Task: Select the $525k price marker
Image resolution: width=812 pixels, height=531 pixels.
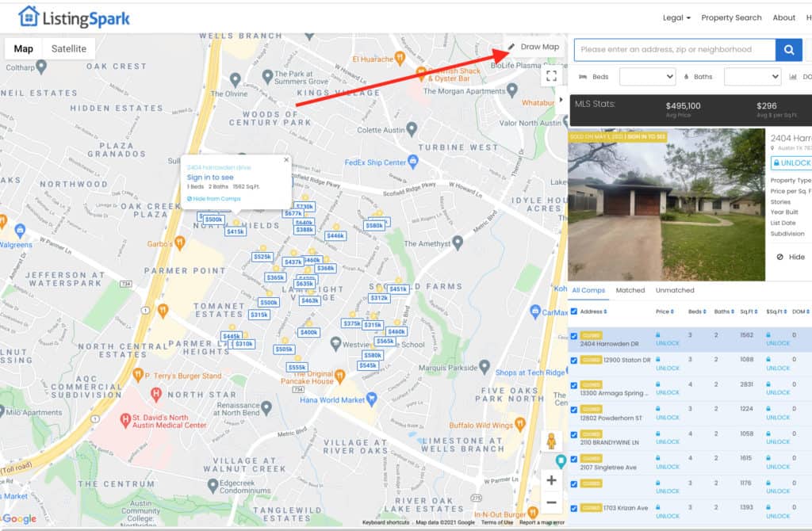Action: click(x=262, y=257)
